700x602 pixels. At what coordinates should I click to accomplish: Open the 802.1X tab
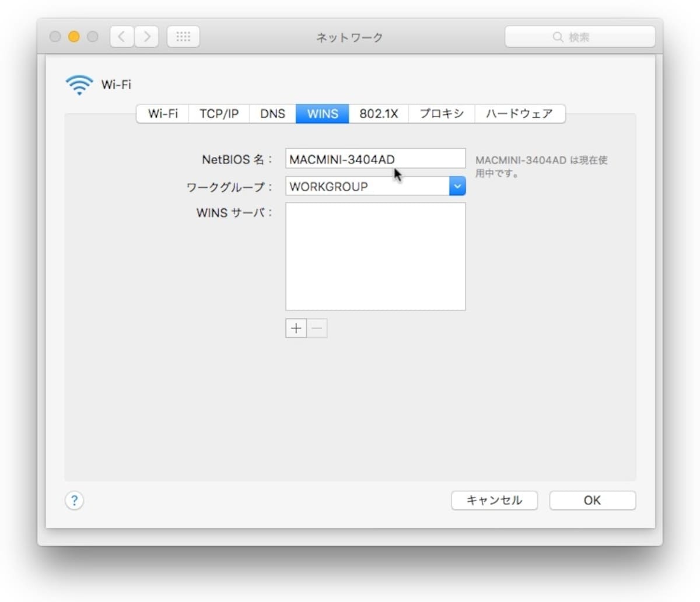(379, 113)
